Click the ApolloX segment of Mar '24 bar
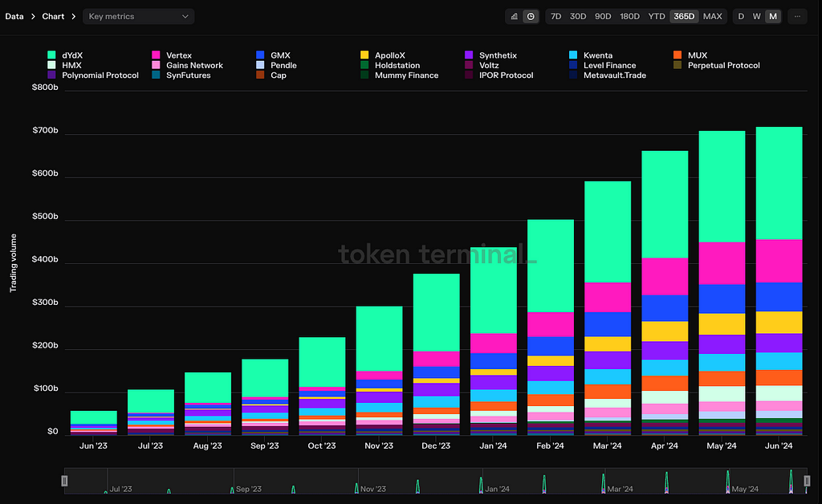 (x=608, y=343)
